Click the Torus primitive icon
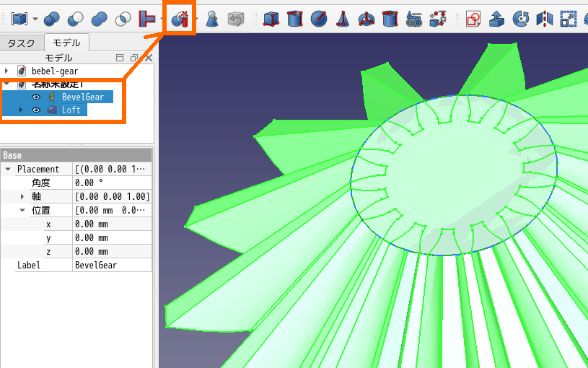Image resolution: width=588 pixels, height=368 pixels. pos(366,19)
